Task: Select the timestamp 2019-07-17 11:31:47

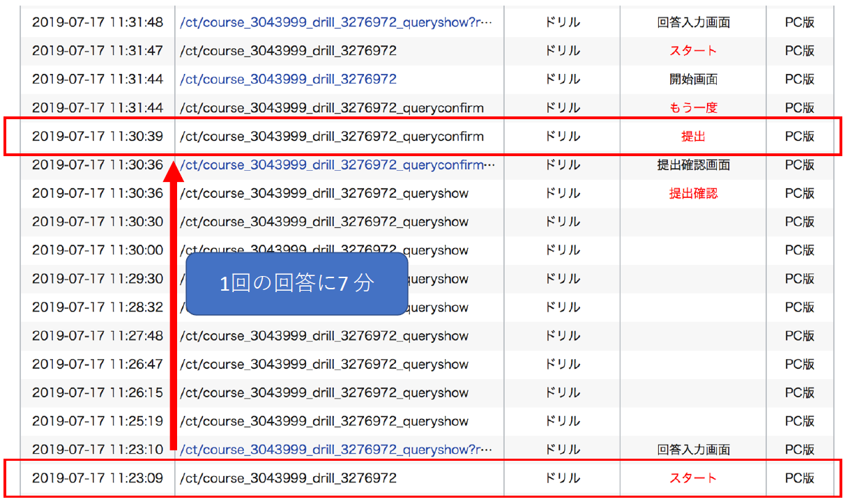Action: coord(98,51)
